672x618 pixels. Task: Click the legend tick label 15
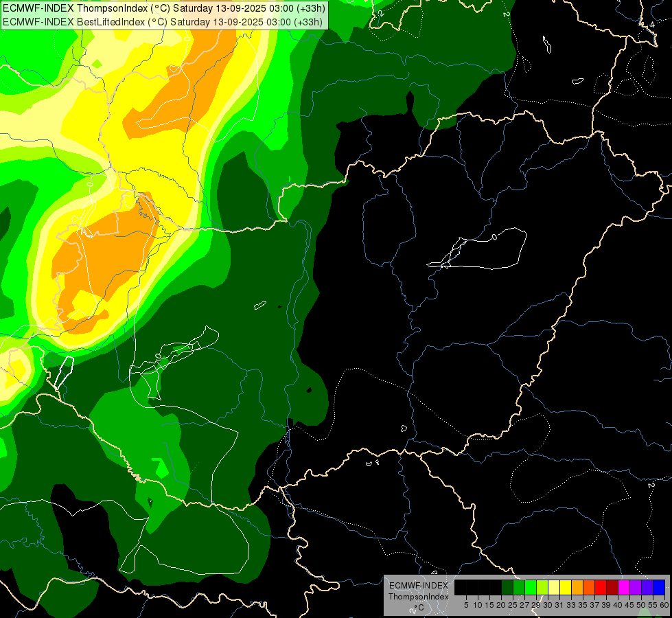[x=490, y=605]
